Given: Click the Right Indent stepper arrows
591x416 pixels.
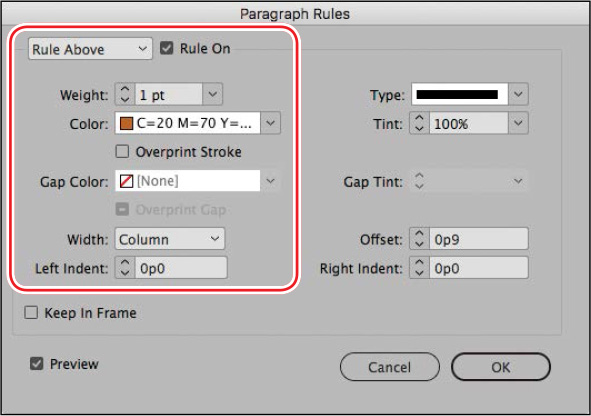Looking at the screenshot, I should click(x=420, y=268).
